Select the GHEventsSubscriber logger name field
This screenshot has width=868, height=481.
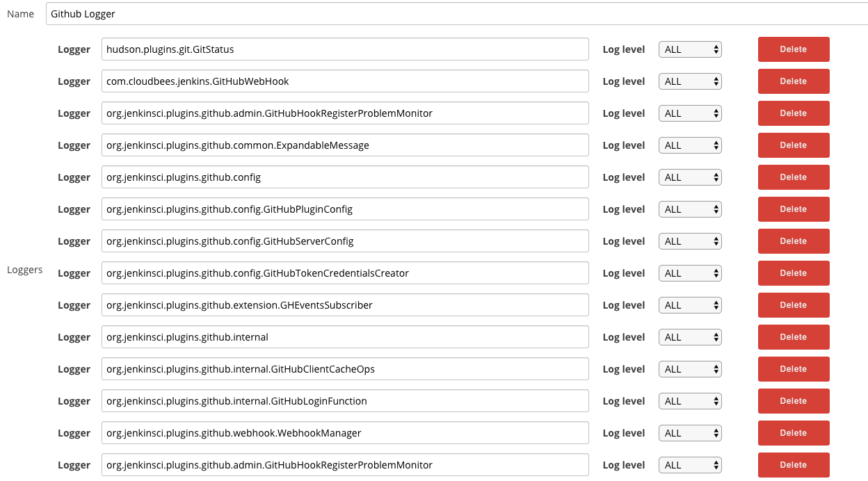pos(345,304)
